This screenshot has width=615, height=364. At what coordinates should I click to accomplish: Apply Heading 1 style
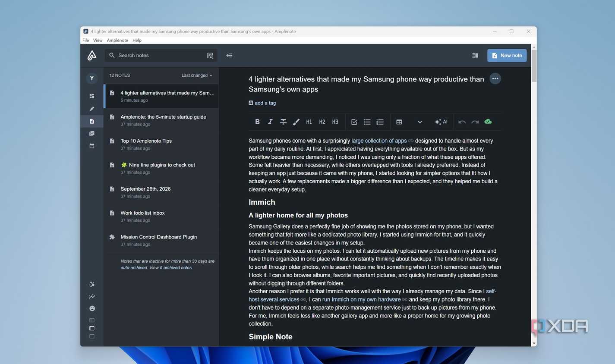(x=309, y=122)
